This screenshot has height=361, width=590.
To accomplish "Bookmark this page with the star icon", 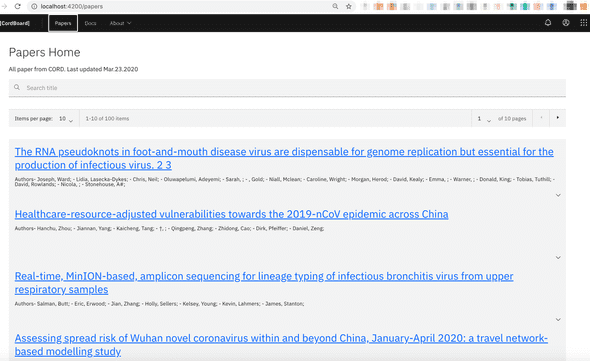I will (349, 6).
